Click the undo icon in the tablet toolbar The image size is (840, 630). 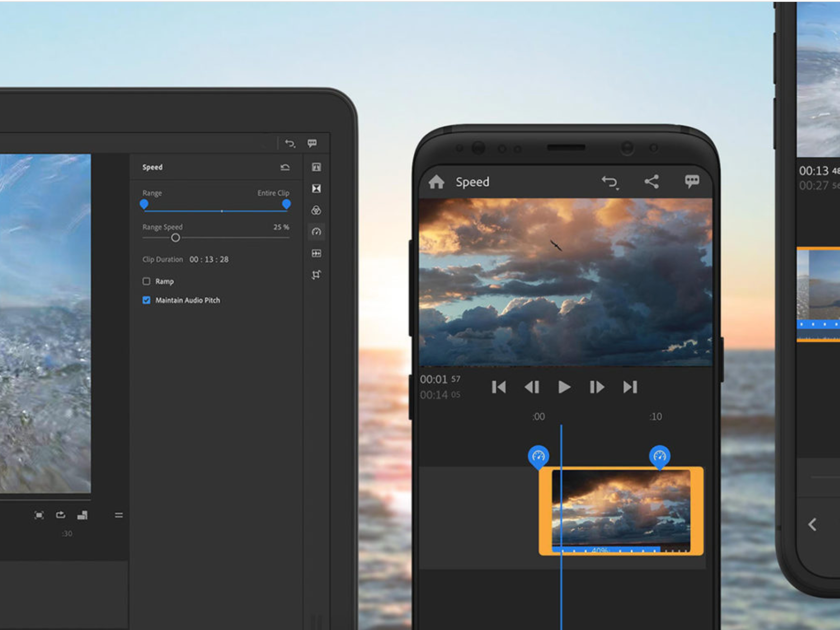[x=290, y=144]
